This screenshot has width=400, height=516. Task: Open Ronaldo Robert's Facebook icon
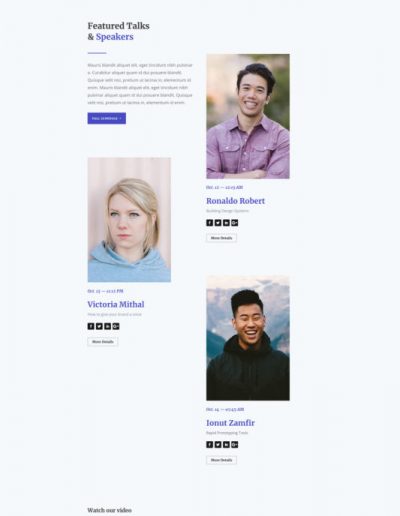pyautogui.click(x=209, y=223)
